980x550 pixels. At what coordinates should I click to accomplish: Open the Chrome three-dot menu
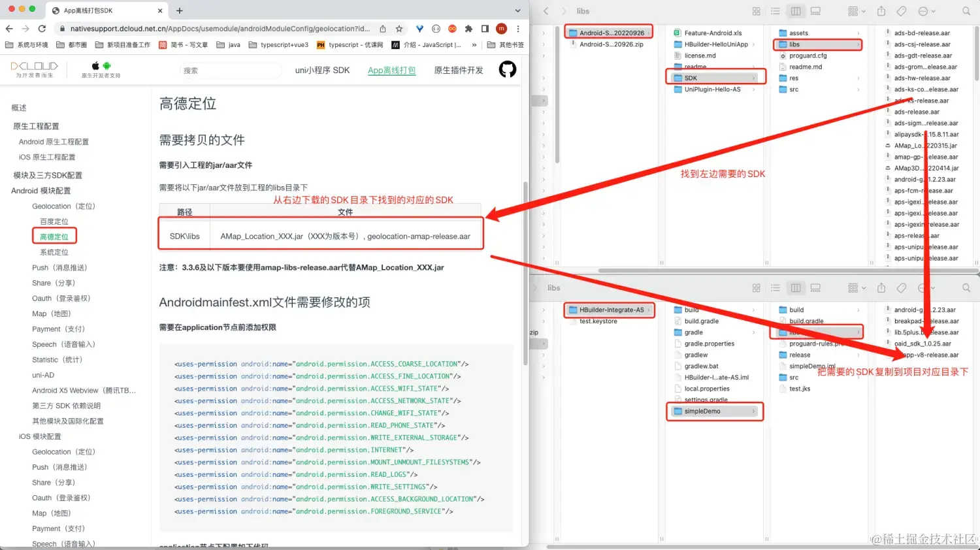[518, 29]
